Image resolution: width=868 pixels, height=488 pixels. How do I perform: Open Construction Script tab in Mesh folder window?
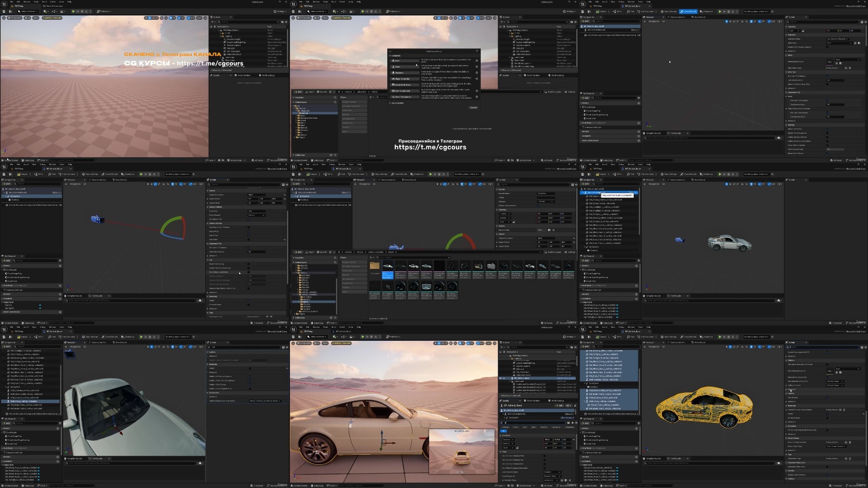(x=388, y=180)
